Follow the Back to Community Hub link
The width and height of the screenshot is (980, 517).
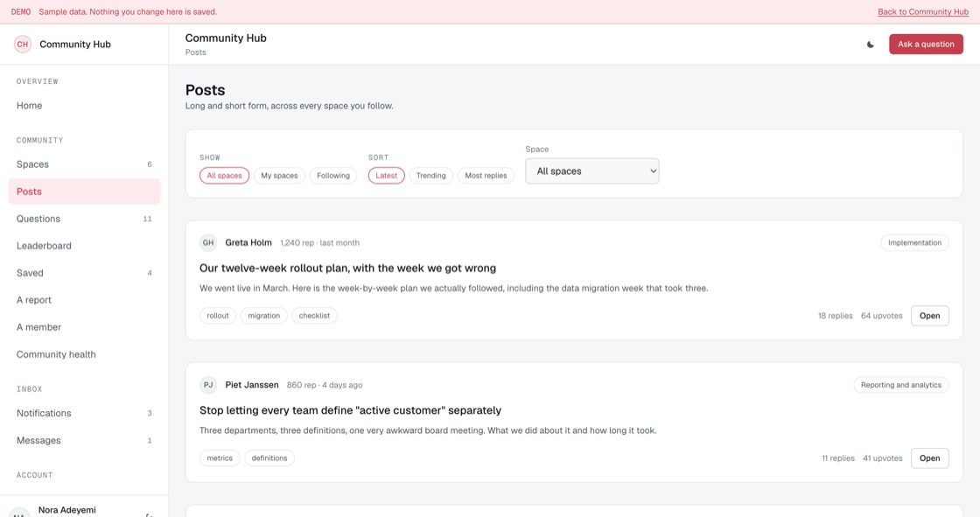pos(923,12)
